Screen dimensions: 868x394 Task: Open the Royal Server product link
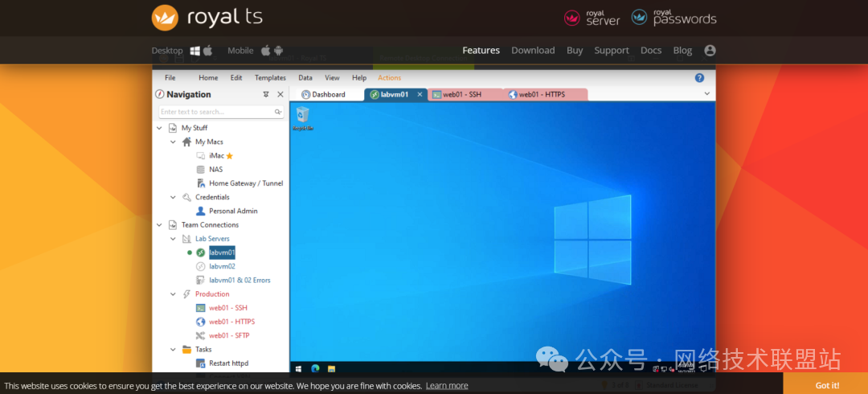592,18
